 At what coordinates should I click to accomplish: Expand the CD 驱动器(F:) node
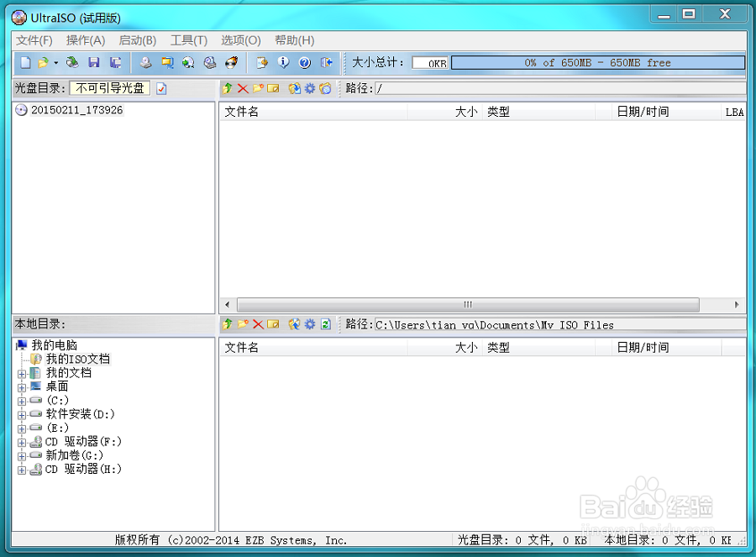(22, 443)
